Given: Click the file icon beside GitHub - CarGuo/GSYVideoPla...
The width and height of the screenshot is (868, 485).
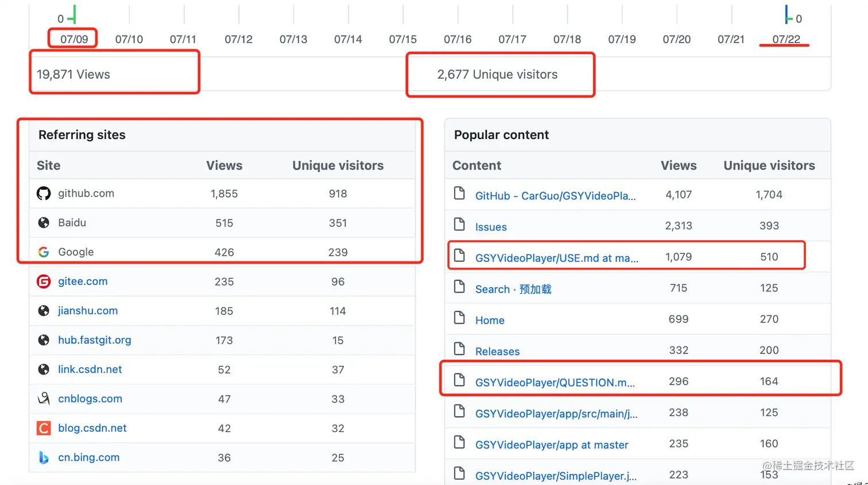Looking at the screenshot, I should pyautogui.click(x=459, y=193).
